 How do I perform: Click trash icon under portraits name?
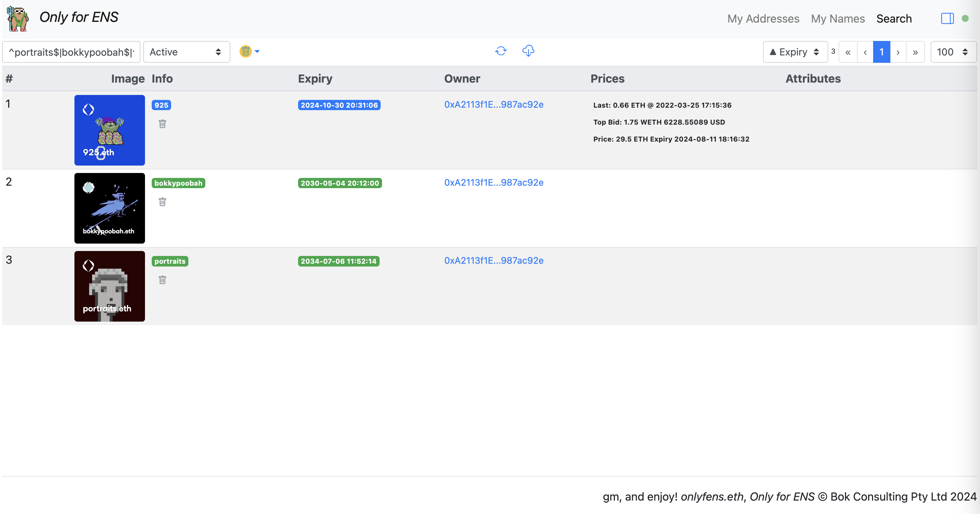tap(162, 280)
